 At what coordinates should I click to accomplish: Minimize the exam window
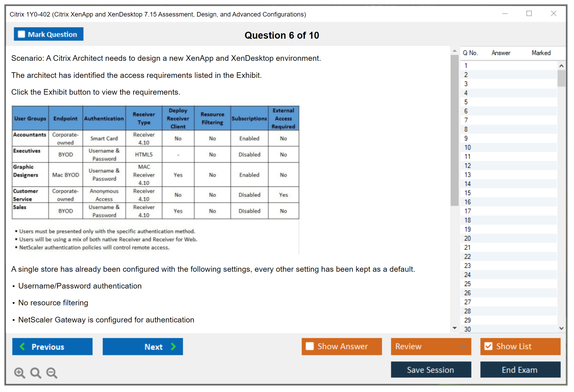coord(505,14)
